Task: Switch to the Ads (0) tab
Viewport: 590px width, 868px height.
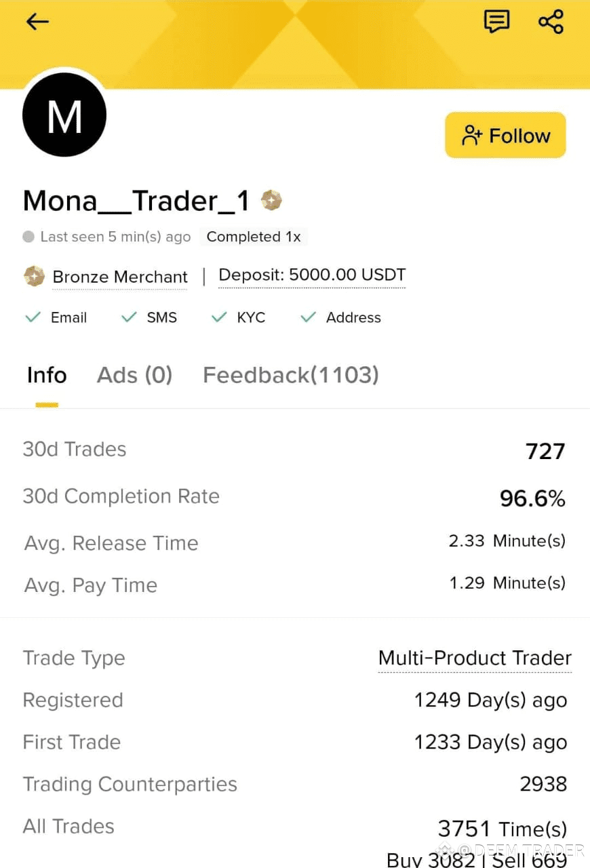Action: 134,375
